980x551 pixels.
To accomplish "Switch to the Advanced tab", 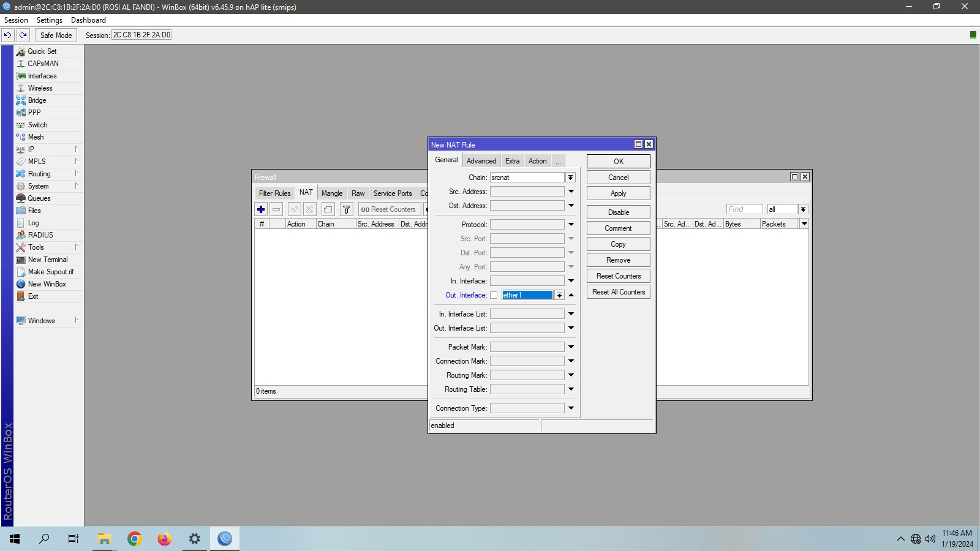I will tap(481, 161).
